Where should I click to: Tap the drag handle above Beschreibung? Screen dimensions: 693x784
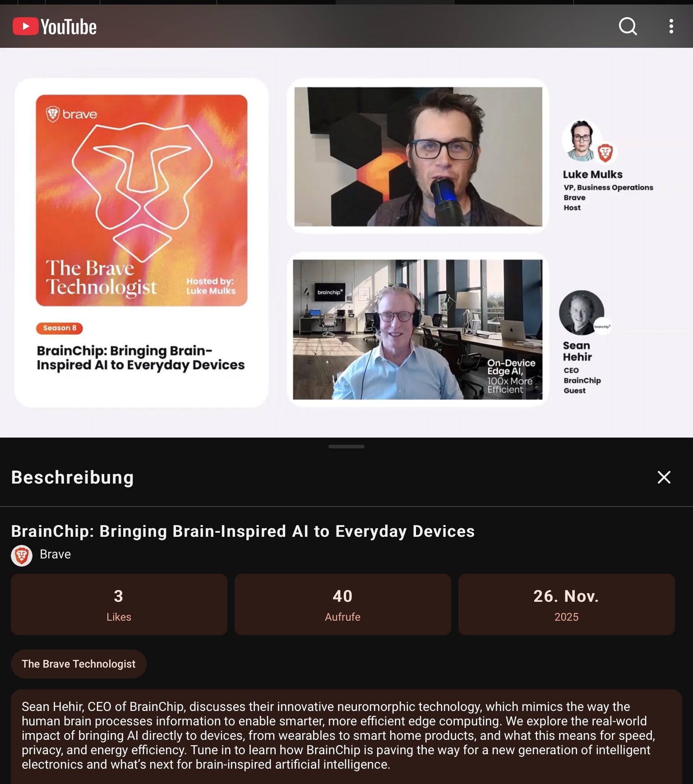point(346,447)
